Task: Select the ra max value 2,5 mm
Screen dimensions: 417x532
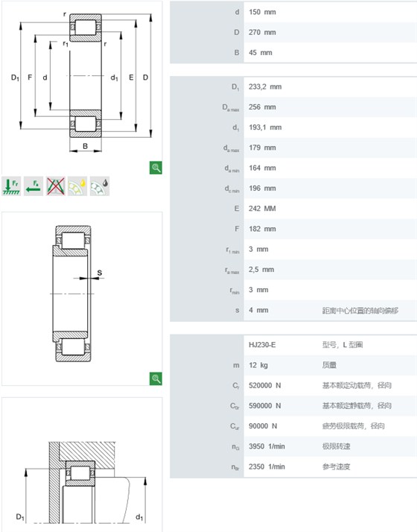Action: click(x=261, y=270)
